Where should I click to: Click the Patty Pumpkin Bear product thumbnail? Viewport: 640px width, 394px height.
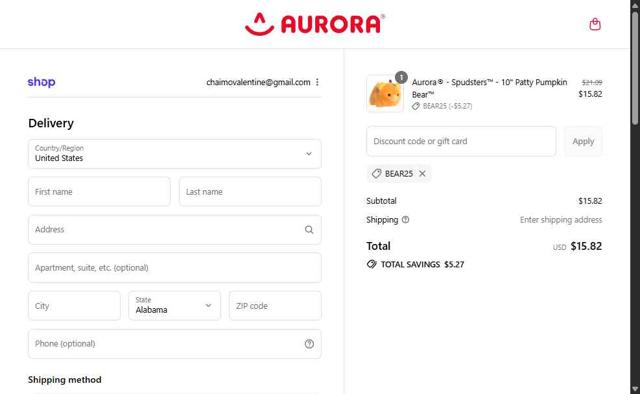(385, 94)
